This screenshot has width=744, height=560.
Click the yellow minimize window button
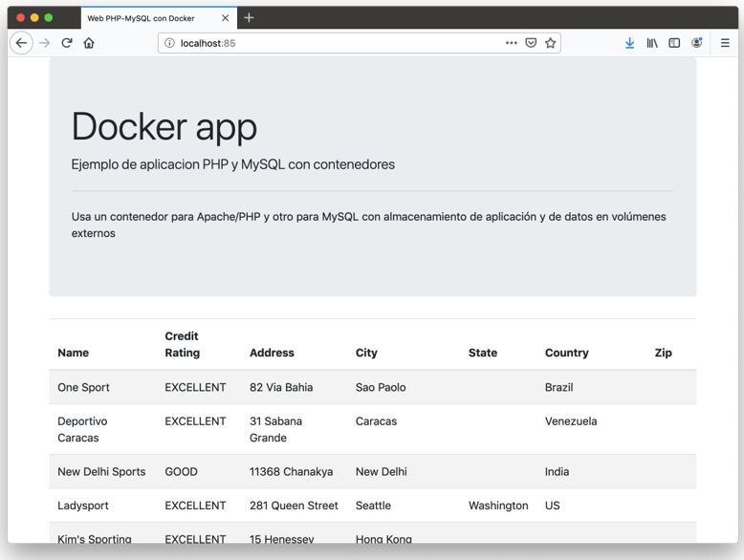click(x=34, y=18)
